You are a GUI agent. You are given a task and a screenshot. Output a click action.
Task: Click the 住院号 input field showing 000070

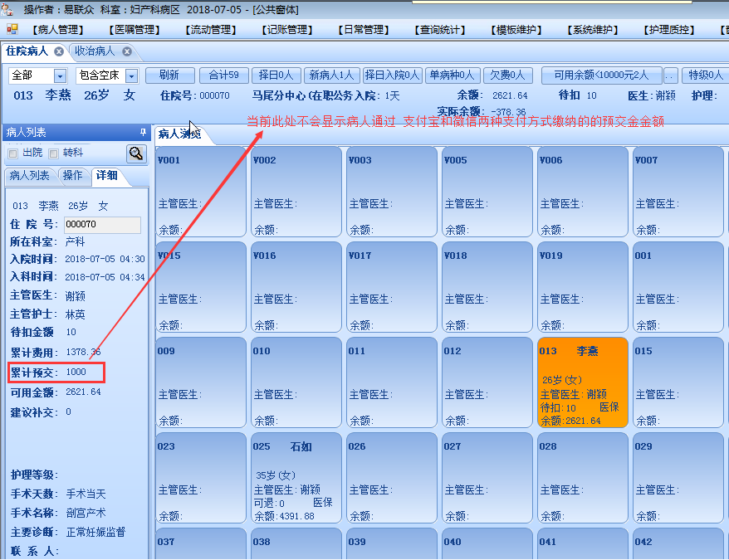[102, 225]
